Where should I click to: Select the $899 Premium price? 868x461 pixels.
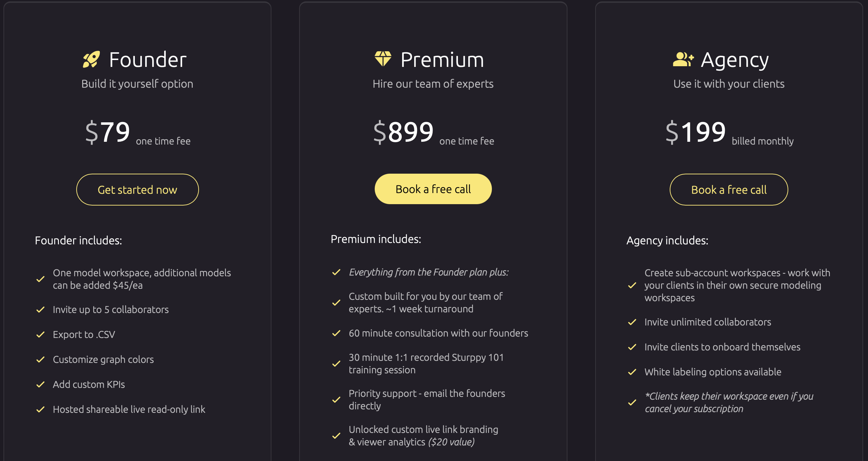point(403,132)
